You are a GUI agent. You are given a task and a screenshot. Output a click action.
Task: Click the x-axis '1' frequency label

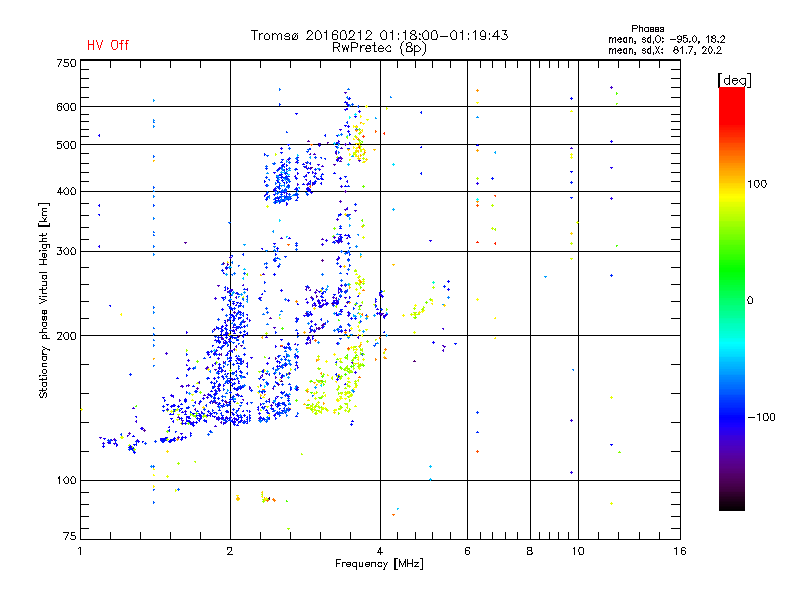80,551
